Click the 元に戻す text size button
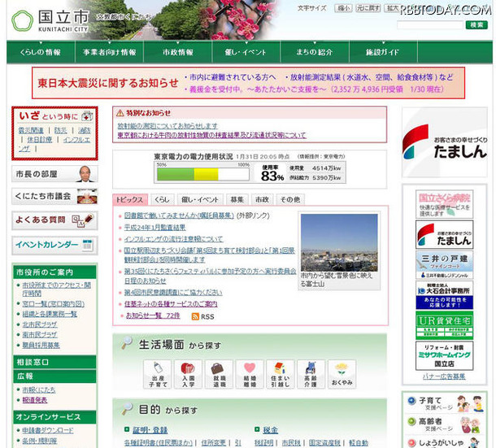Screen dimensions: 496x448 [368, 8]
